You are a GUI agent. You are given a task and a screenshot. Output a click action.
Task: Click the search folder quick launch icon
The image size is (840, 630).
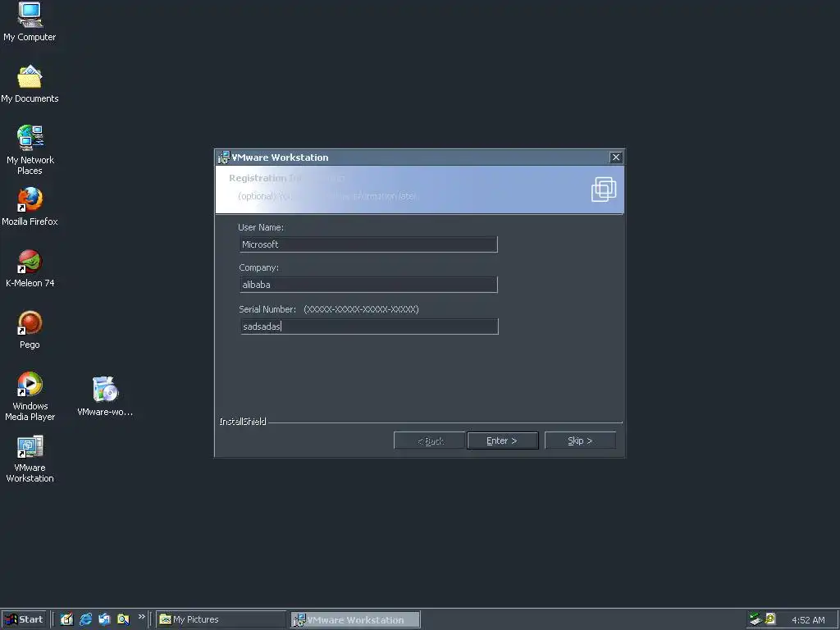point(123,619)
